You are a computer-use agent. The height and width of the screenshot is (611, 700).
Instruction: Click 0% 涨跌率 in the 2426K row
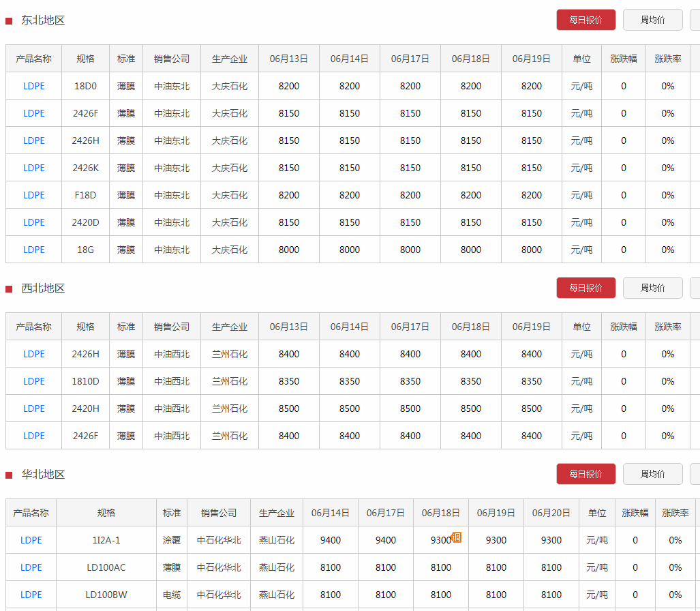click(x=668, y=168)
